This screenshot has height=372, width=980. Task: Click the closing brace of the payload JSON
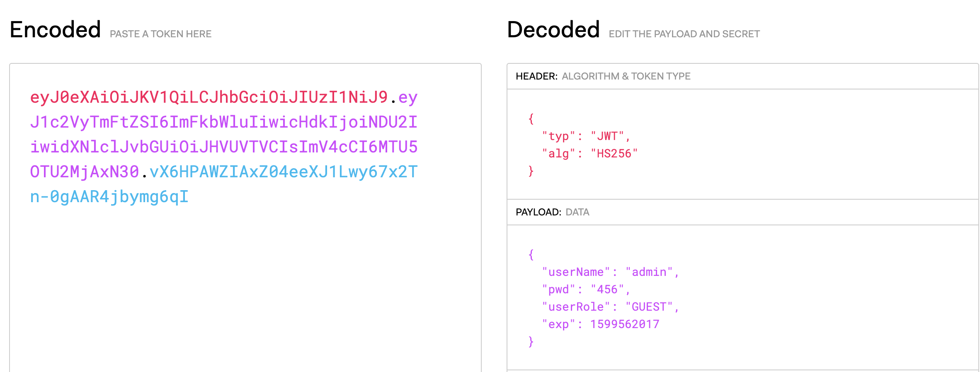pos(531,342)
